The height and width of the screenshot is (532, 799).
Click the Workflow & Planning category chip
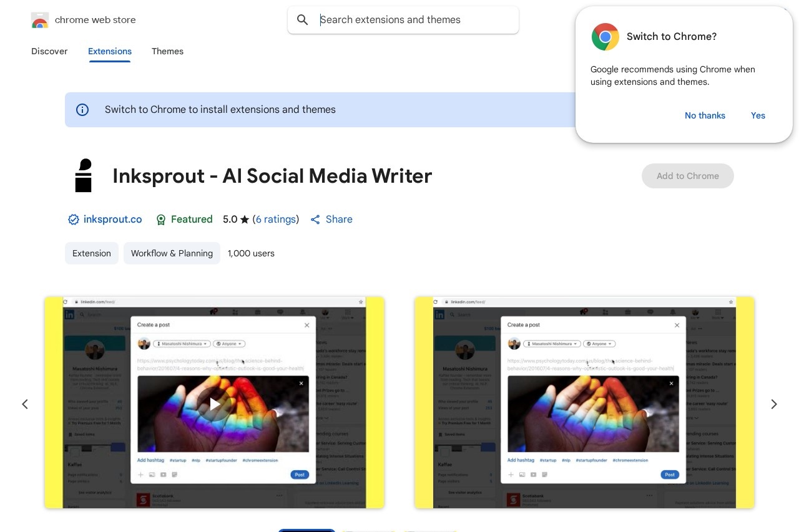point(172,253)
